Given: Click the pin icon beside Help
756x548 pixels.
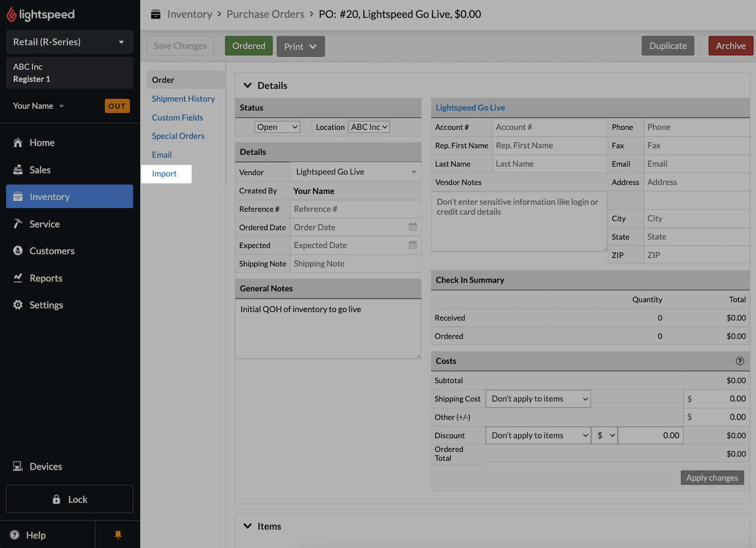Looking at the screenshot, I should click(118, 535).
